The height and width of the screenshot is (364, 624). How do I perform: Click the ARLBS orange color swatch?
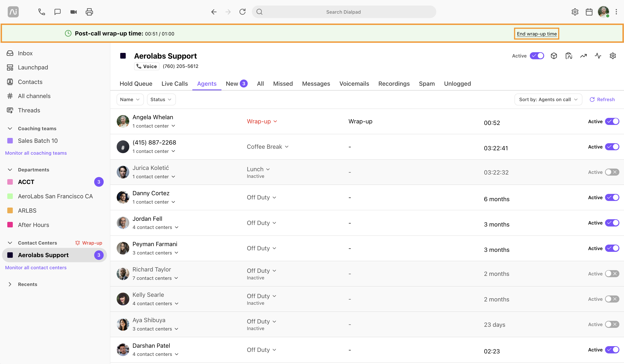[10, 210]
